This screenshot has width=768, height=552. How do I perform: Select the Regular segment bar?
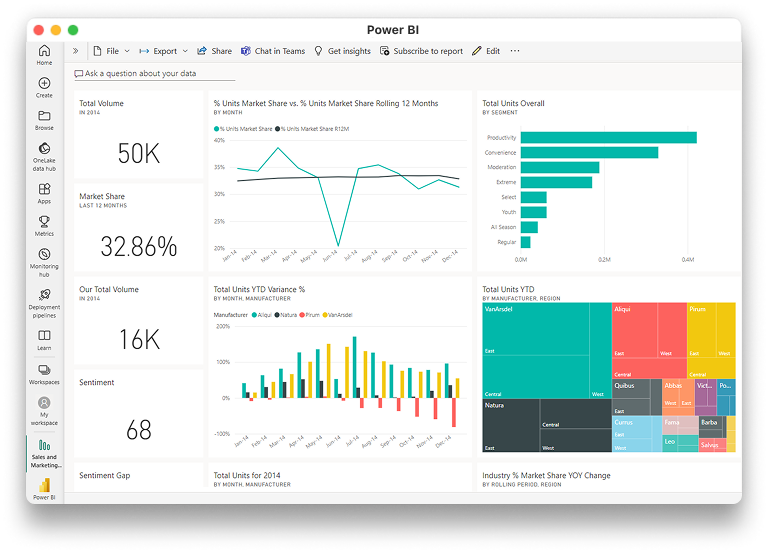526,242
